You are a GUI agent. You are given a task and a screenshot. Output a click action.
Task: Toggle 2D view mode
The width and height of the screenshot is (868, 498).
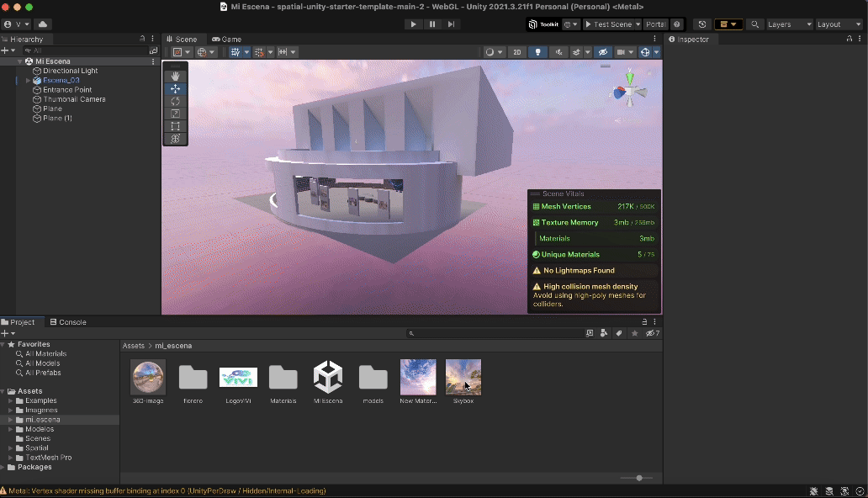517,52
